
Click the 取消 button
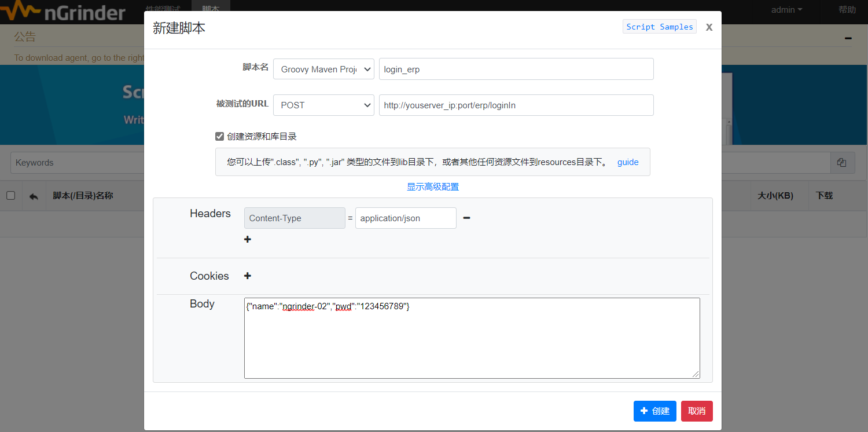coord(696,411)
